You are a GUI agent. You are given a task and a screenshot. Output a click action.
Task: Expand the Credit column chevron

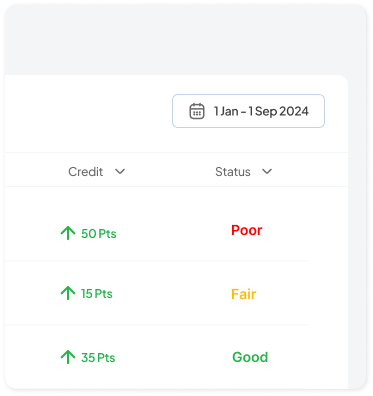coord(120,172)
